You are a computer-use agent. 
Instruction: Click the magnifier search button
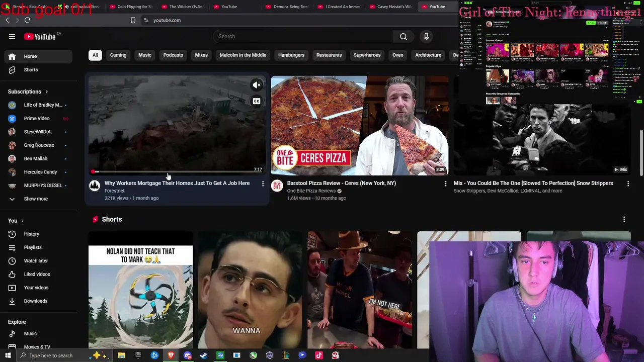coord(403,36)
